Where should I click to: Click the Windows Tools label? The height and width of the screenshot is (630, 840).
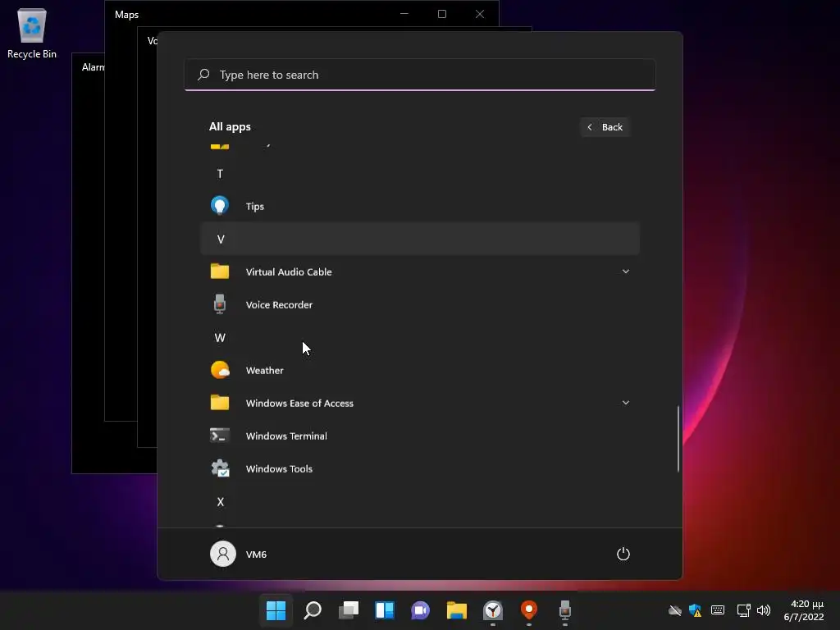pos(279,468)
